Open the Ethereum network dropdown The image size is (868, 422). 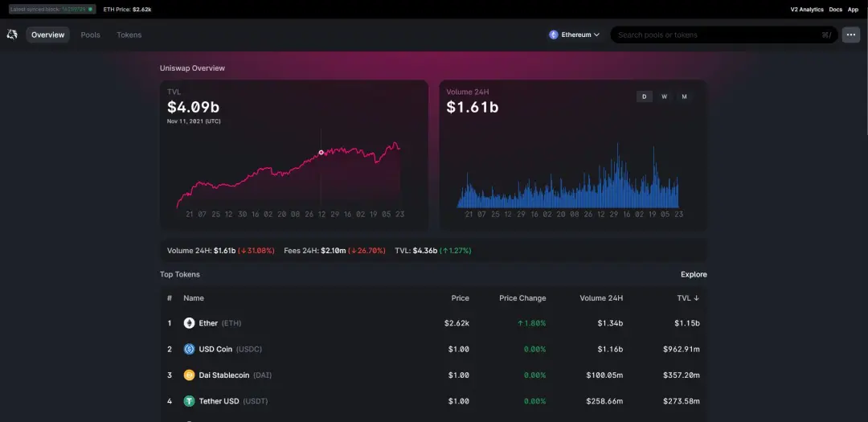click(x=575, y=35)
